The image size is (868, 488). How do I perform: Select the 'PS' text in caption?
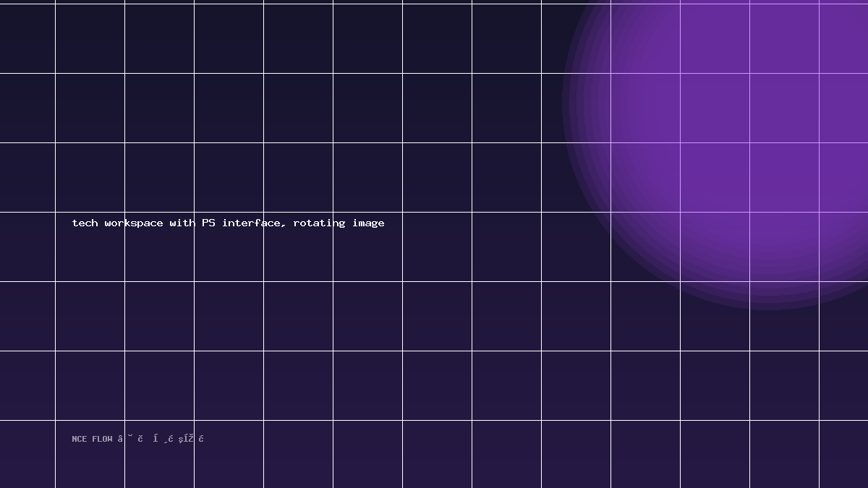pos(208,223)
